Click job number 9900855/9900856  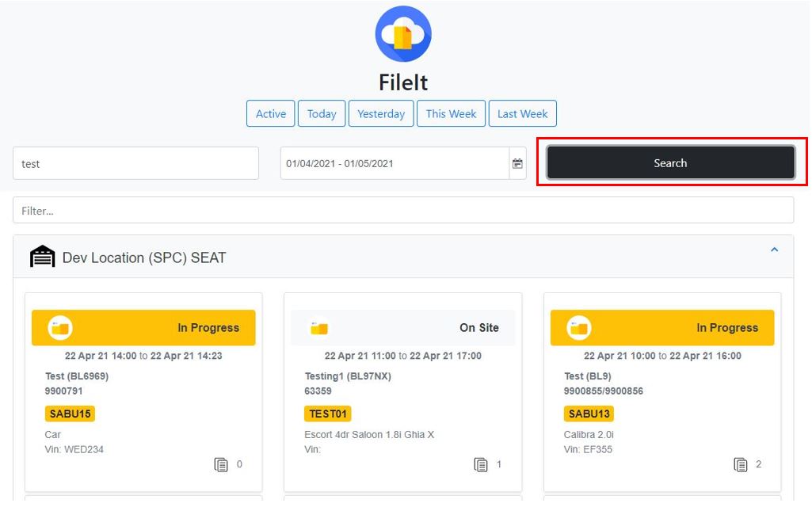[604, 391]
